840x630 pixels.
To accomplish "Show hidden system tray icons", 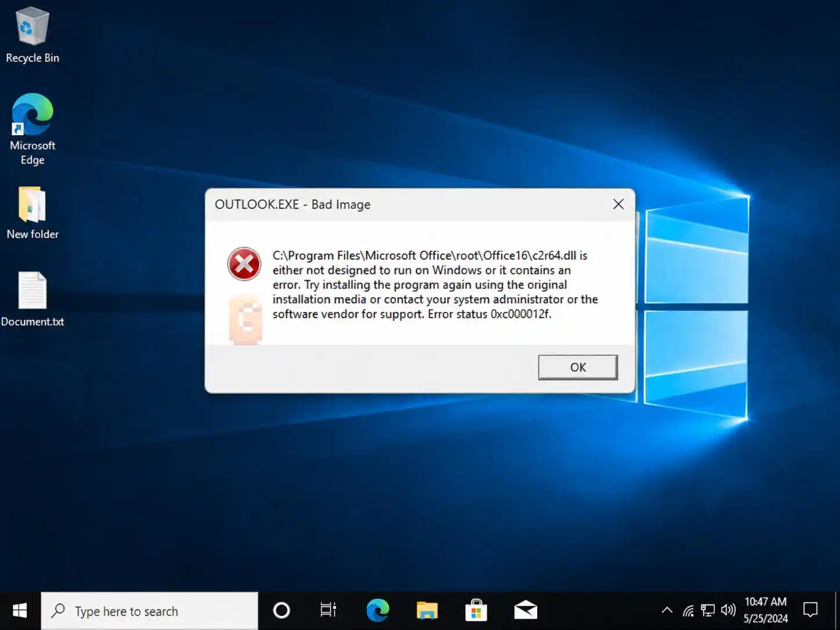I will coord(667,610).
